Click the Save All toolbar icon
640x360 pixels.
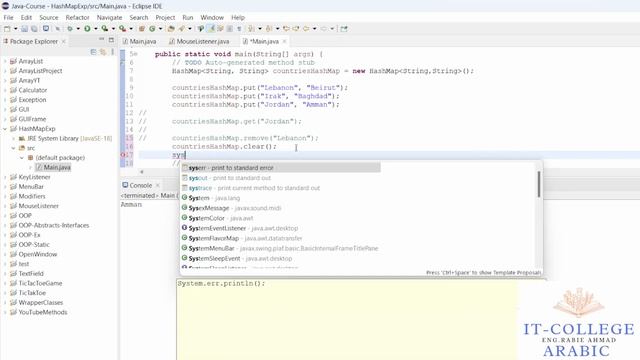34,29
